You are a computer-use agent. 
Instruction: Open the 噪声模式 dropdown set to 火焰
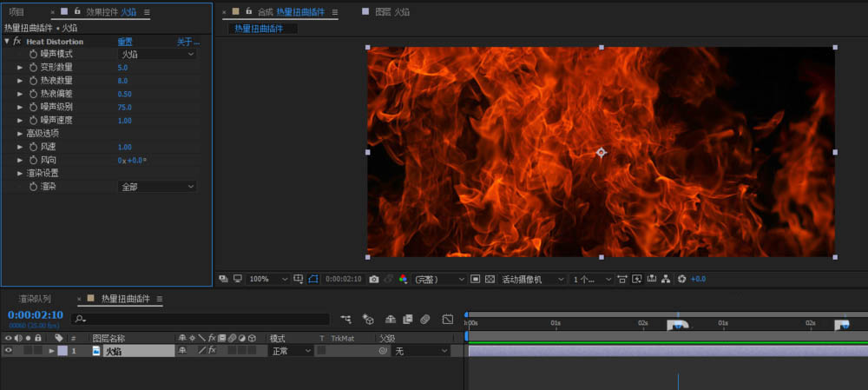(x=157, y=54)
